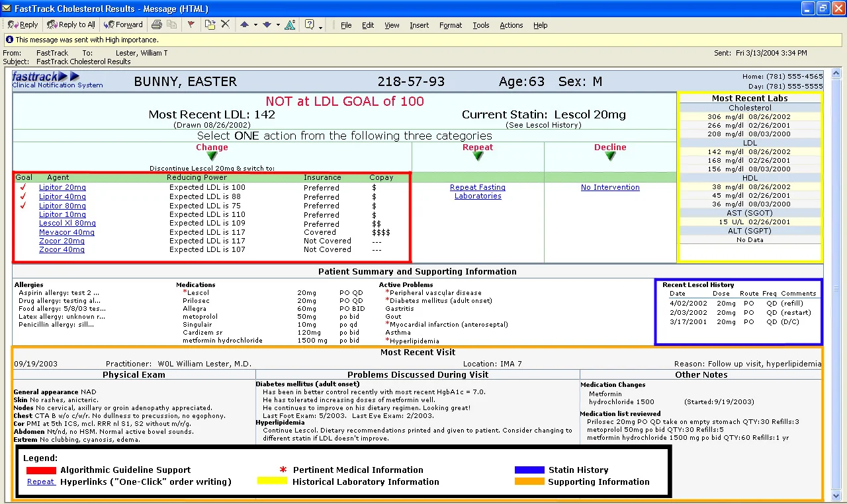Select Lipitor 40mg link

(x=62, y=197)
